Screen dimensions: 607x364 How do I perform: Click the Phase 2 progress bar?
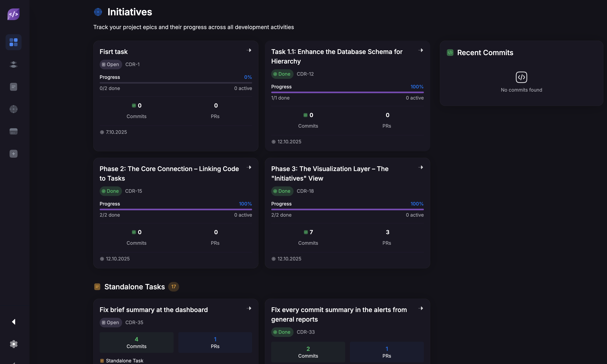point(176,209)
